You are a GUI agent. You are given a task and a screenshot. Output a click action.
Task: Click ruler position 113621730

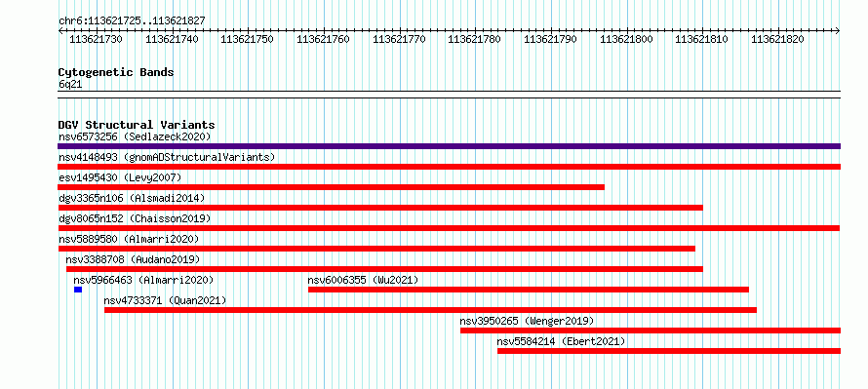pos(96,39)
